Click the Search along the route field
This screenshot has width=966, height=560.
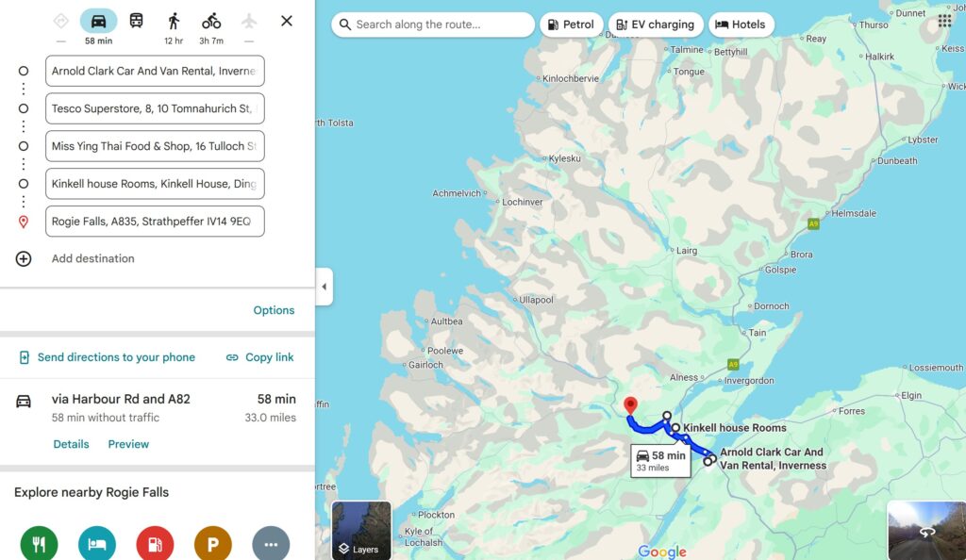[x=433, y=25]
